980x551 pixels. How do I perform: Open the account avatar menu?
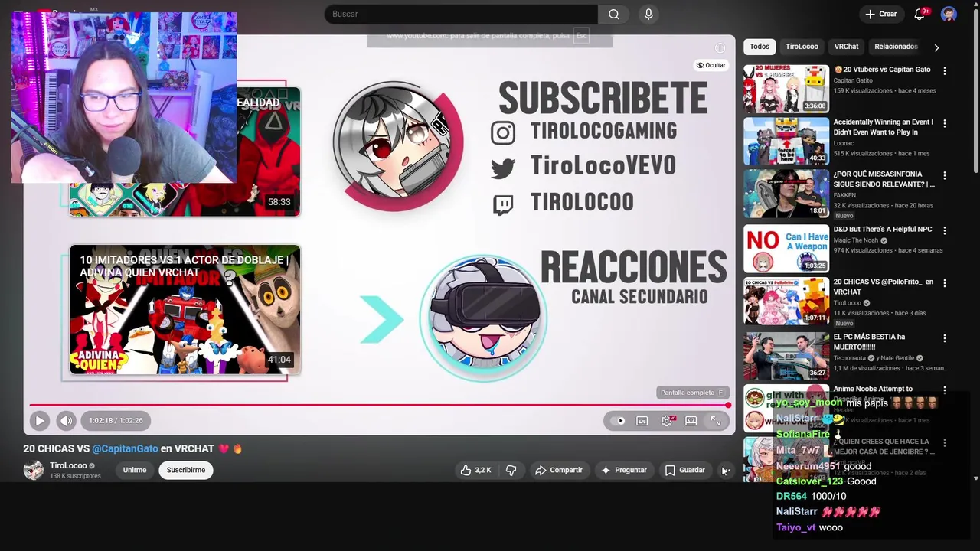[x=949, y=14]
